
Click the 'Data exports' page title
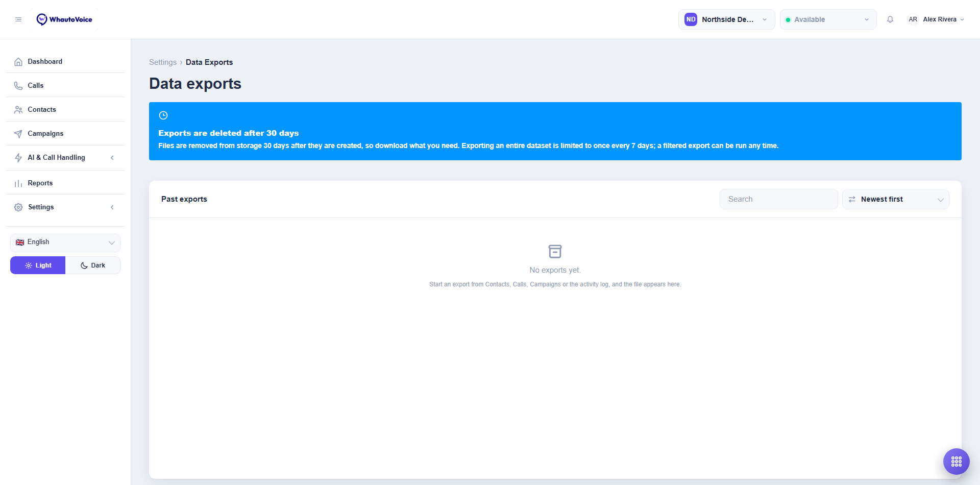click(195, 84)
